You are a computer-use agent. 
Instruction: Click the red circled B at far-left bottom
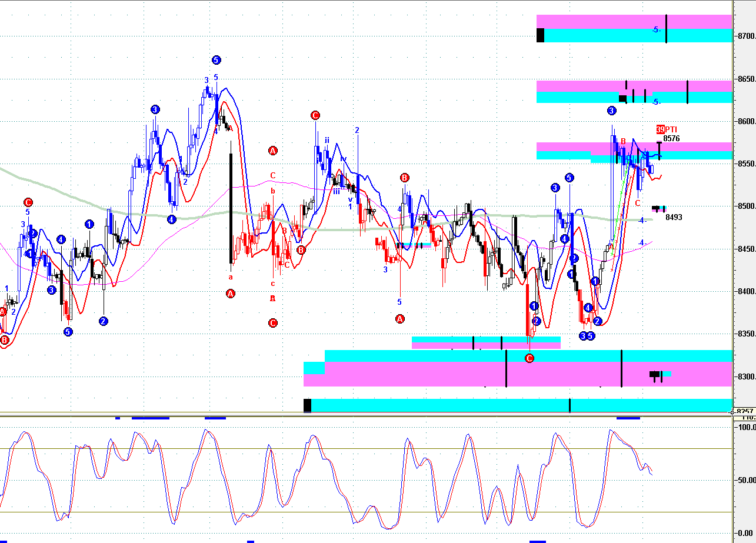tap(5, 340)
